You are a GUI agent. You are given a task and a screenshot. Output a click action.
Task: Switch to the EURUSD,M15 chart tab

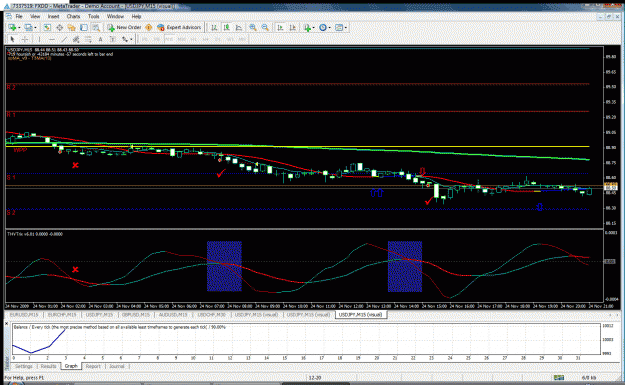[24, 315]
